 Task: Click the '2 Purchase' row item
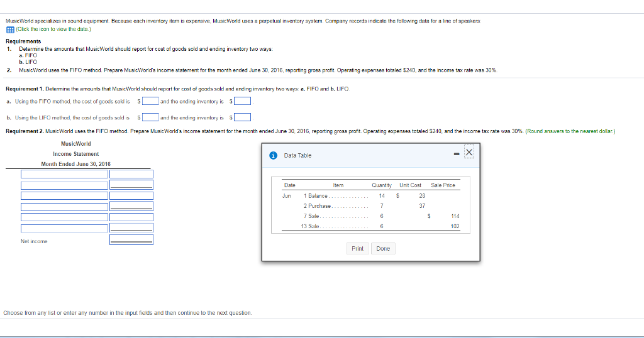pyautogui.click(x=317, y=206)
